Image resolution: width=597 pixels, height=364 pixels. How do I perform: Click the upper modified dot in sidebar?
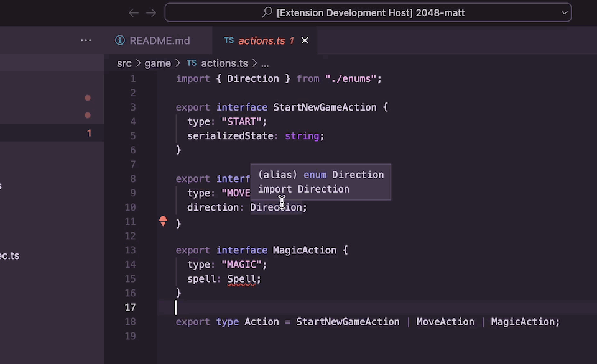88,98
